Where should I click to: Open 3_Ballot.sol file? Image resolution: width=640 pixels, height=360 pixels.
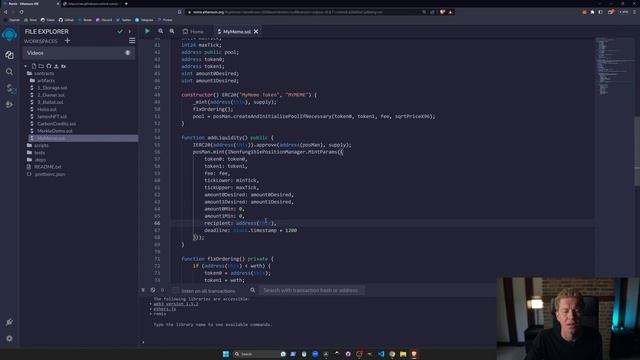[x=50, y=102]
